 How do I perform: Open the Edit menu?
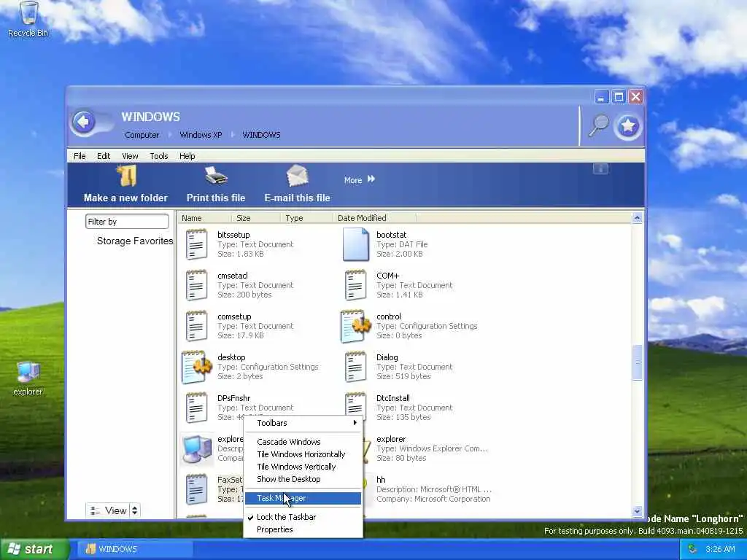(x=104, y=156)
